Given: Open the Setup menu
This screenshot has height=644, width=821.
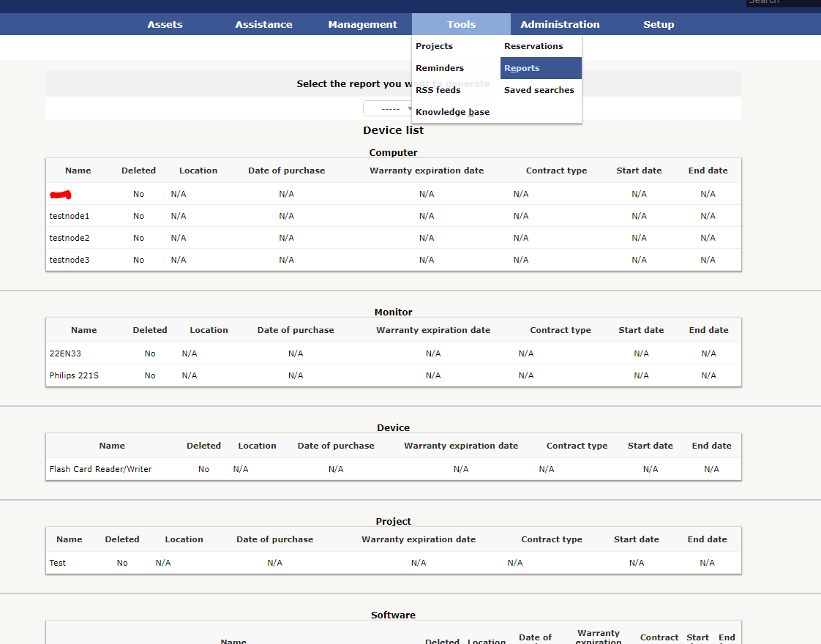Looking at the screenshot, I should [x=658, y=25].
